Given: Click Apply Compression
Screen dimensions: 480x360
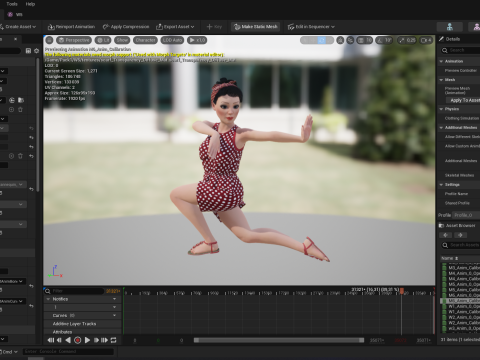Looking at the screenshot, I should point(126,27).
